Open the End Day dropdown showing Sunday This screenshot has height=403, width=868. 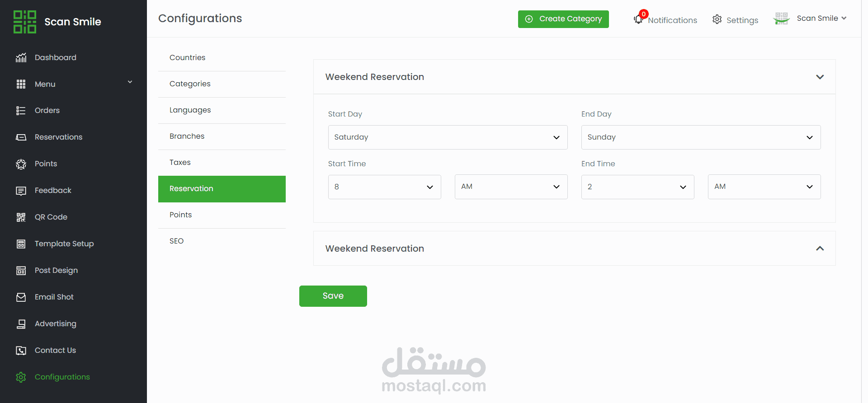(701, 137)
